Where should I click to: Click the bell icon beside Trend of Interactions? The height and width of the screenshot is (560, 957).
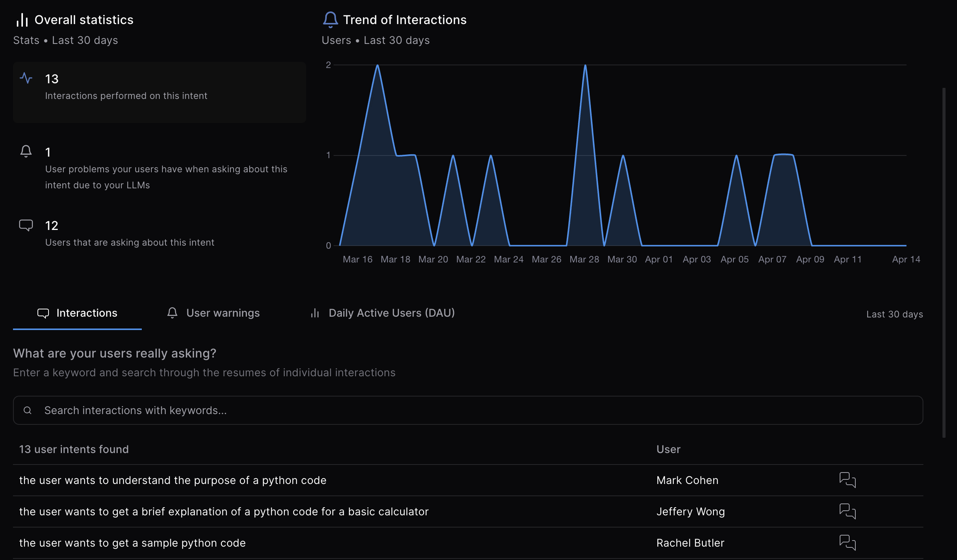(x=331, y=19)
